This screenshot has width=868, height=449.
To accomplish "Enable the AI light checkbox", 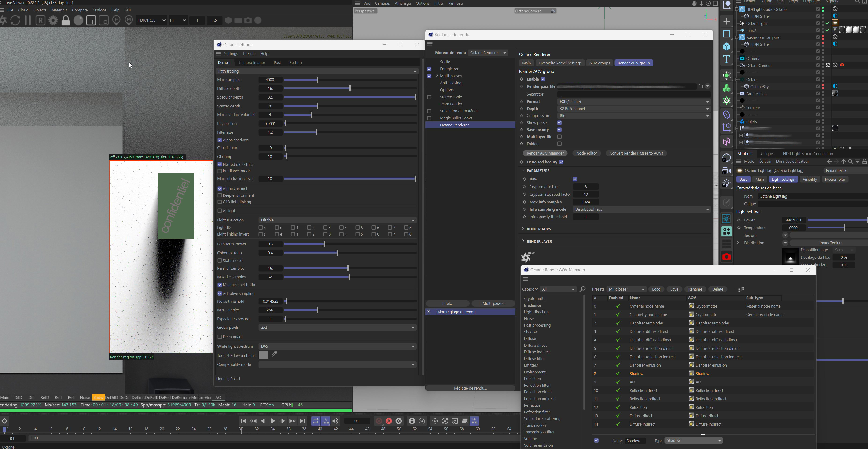I will click(x=220, y=211).
